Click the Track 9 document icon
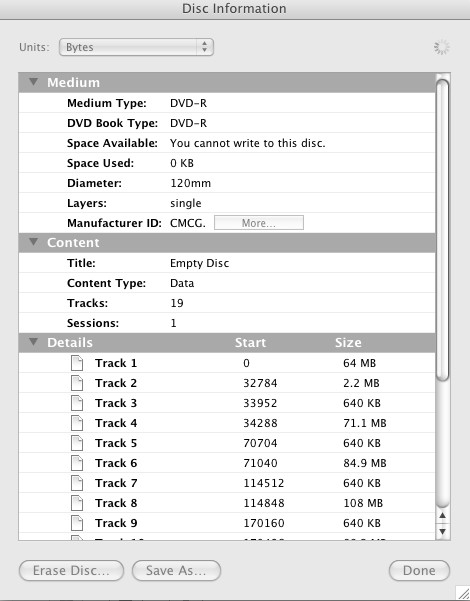470x601 pixels. [x=77, y=523]
